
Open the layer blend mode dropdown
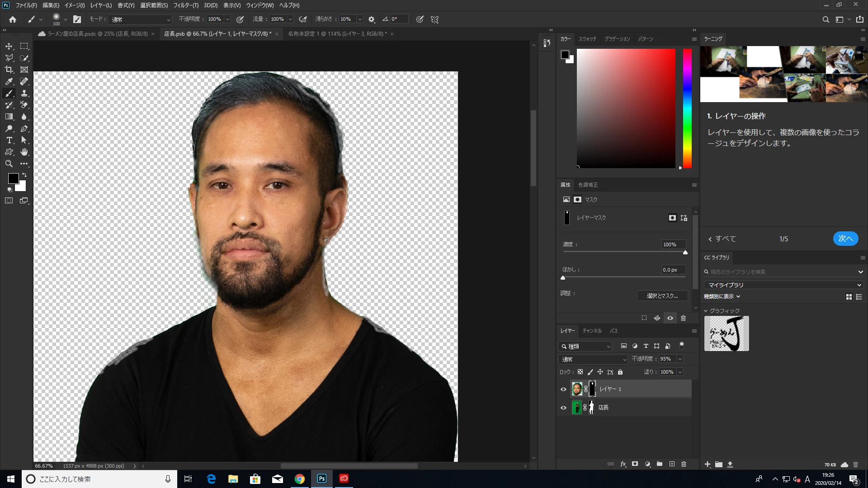[593, 359]
